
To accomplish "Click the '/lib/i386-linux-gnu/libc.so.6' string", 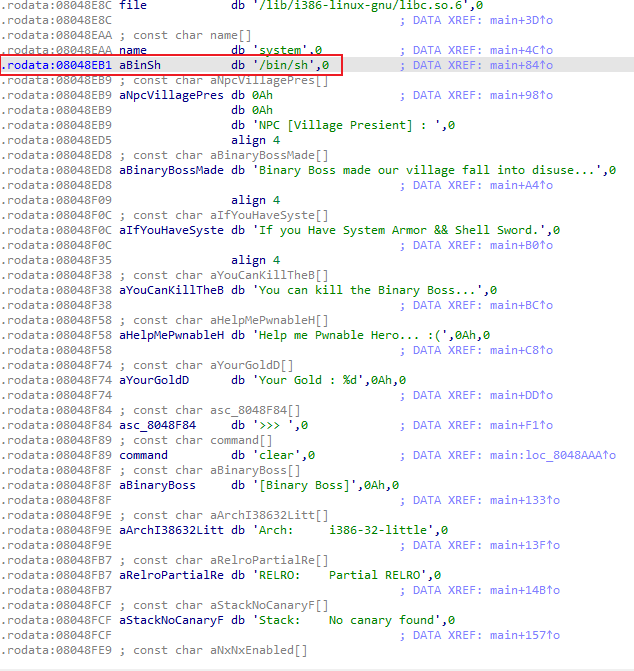I will click(364, 5).
